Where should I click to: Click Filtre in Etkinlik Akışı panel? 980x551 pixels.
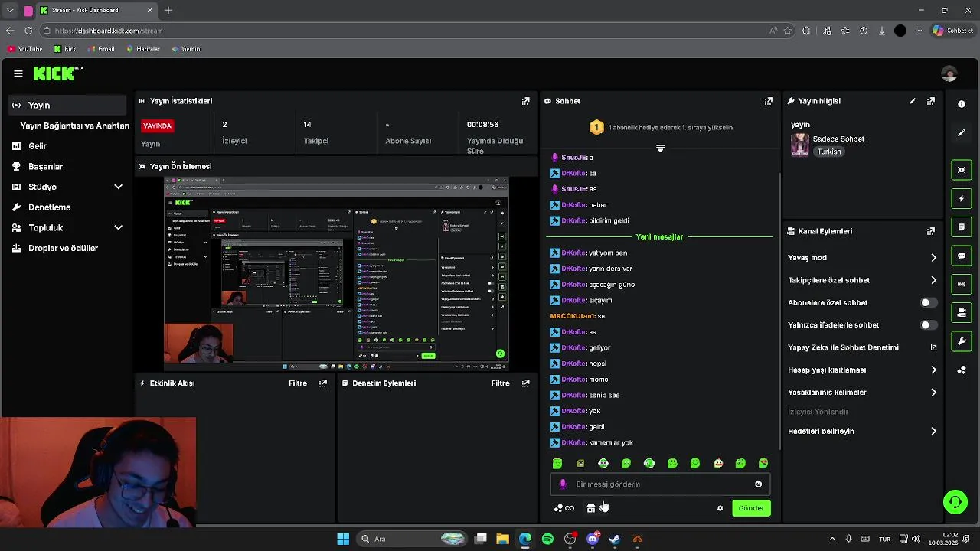(x=298, y=383)
